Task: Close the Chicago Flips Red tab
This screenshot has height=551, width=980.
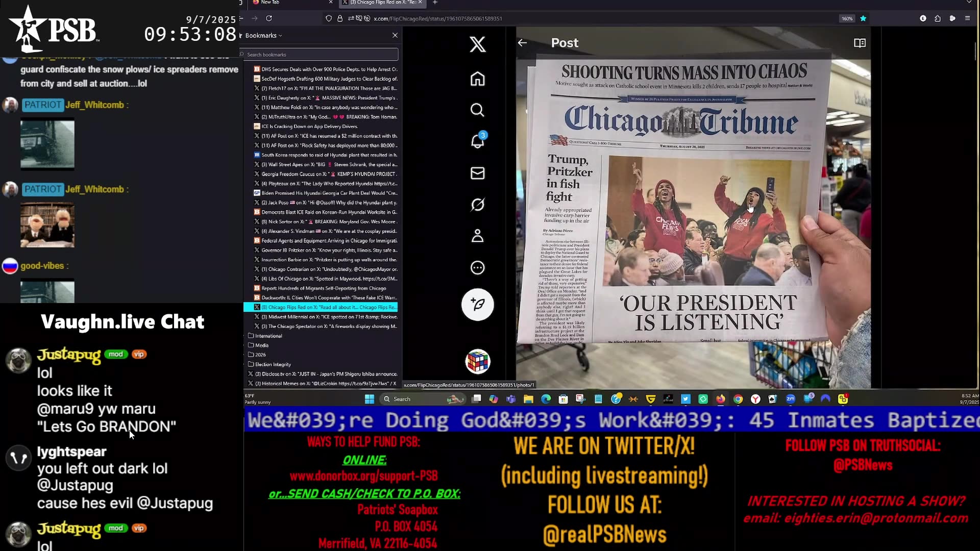Action: tap(420, 3)
